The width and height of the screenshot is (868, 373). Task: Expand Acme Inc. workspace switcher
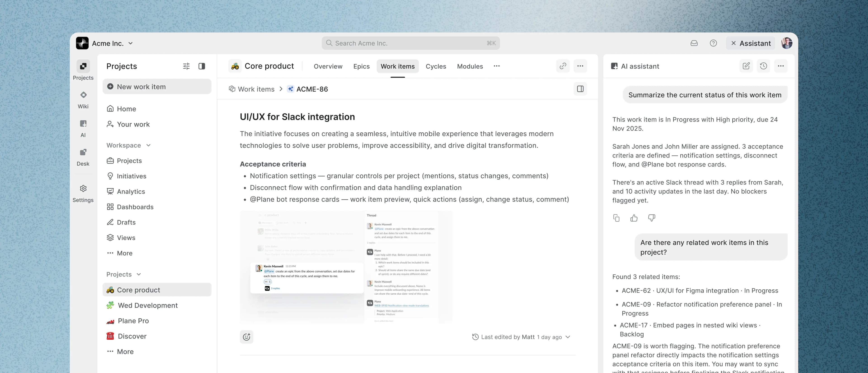(130, 43)
